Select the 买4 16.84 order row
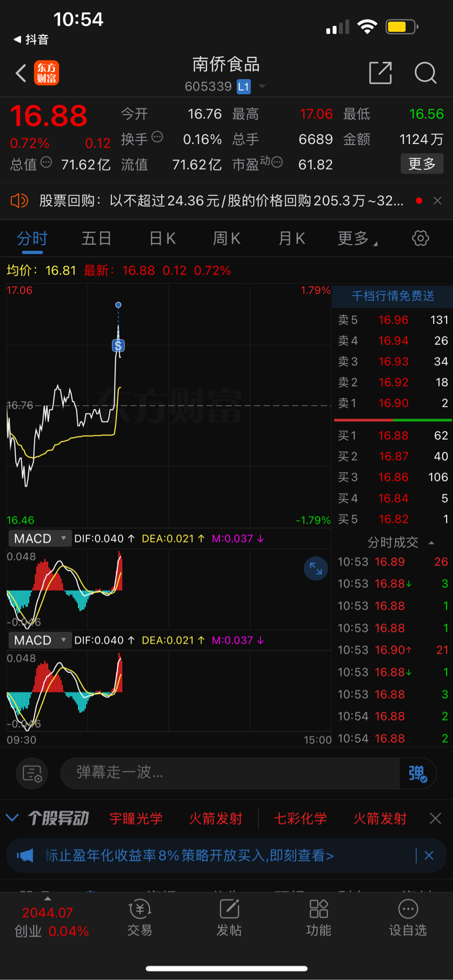The image size is (453, 980). click(393, 499)
